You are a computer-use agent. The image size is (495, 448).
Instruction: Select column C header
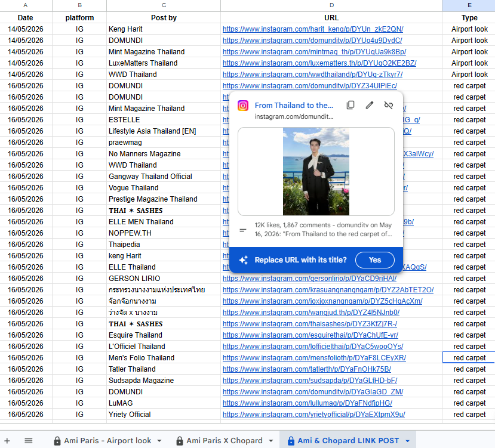click(164, 5)
